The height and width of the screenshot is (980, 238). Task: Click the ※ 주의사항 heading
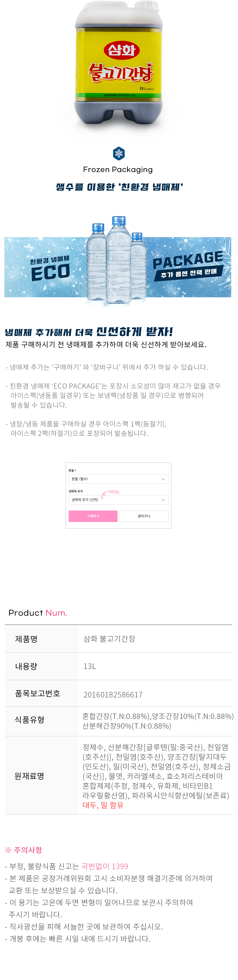click(x=23, y=850)
